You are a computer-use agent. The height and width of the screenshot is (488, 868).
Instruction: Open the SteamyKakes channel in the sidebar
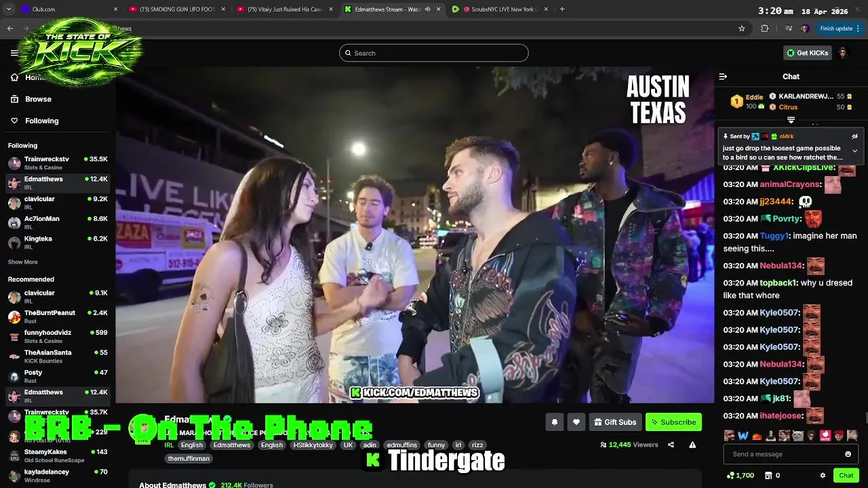coord(58,455)
